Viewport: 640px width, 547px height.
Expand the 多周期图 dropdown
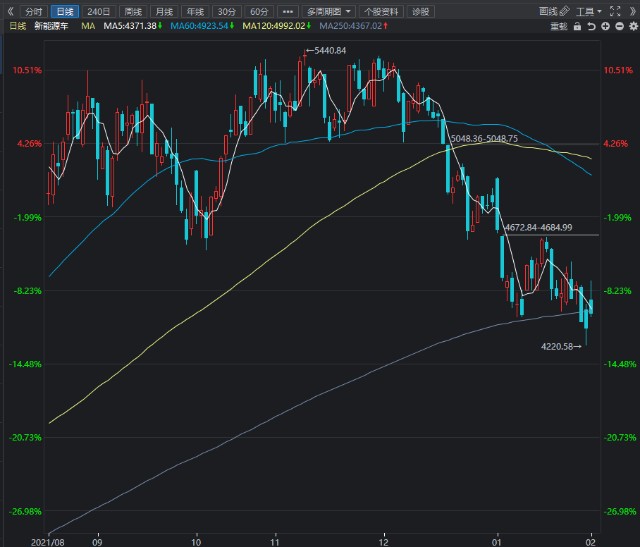pyautogui.click(x=327, y=11)
